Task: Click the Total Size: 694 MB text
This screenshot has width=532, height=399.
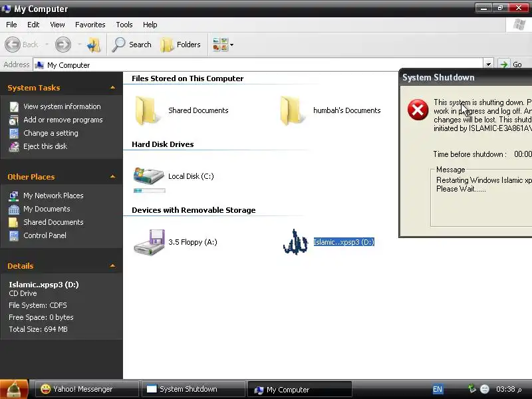Action: coord(38,329)
